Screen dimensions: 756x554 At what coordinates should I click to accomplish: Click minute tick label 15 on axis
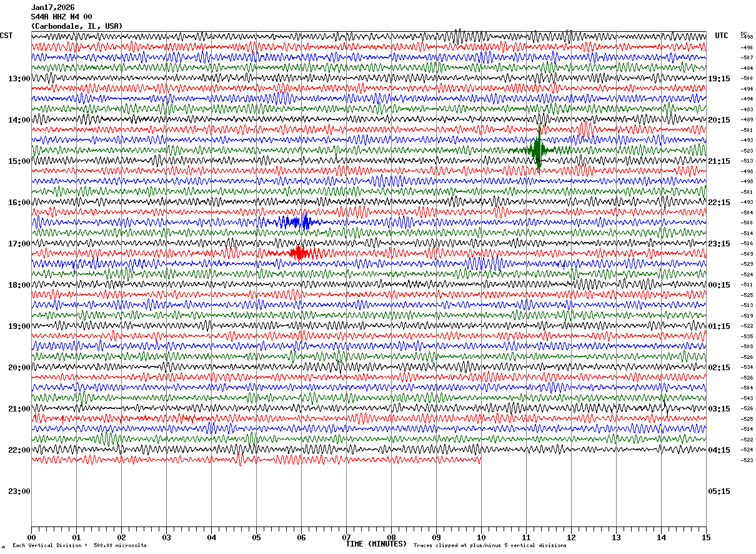coord(706,538)
